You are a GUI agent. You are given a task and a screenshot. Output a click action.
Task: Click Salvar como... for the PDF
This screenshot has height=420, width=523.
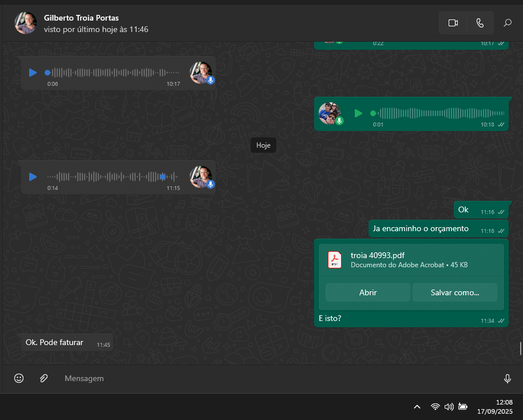(x=454, y=292)
